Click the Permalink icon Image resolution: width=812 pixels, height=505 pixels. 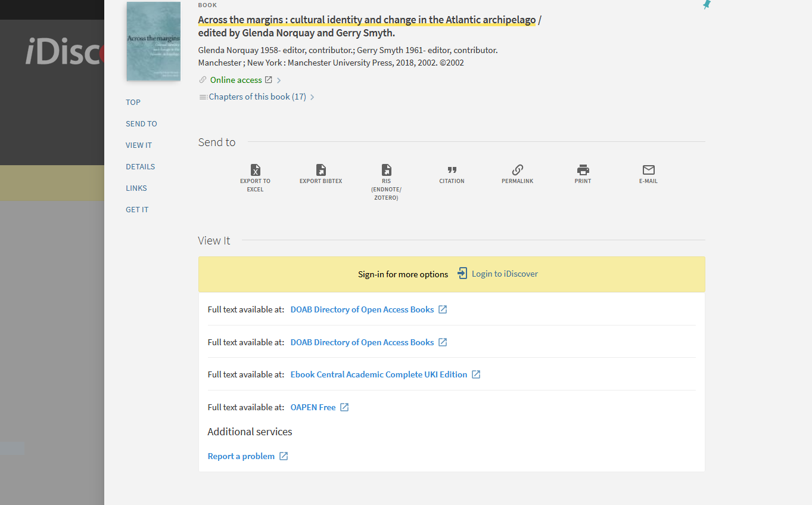517,170
